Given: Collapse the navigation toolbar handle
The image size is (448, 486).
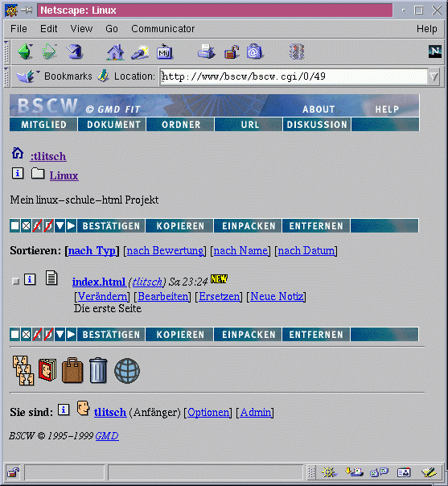Looking at the screenshot, I should tap(6, 51).
